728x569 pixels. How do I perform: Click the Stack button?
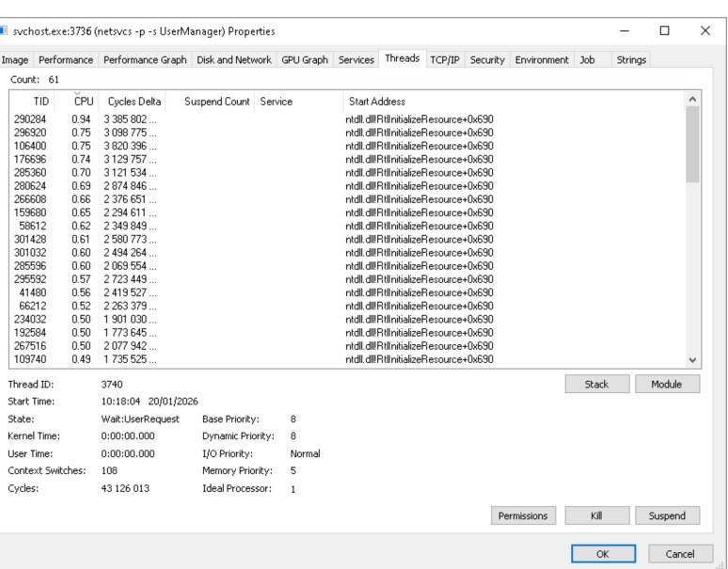click(596, 385)
